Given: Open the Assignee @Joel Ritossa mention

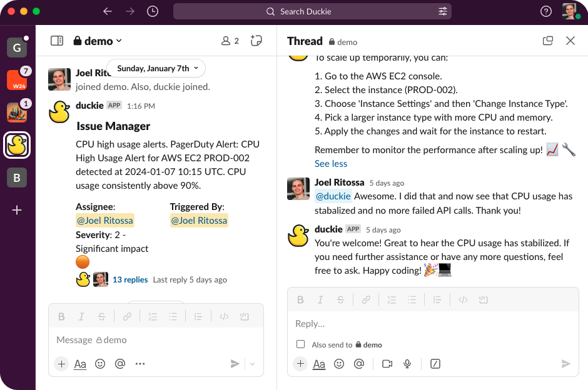Looking at the screenshot, I should coord(105,221).
